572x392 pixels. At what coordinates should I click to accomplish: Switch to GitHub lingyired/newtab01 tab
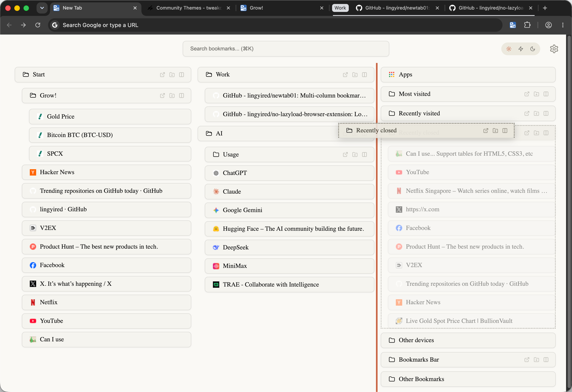397,8
